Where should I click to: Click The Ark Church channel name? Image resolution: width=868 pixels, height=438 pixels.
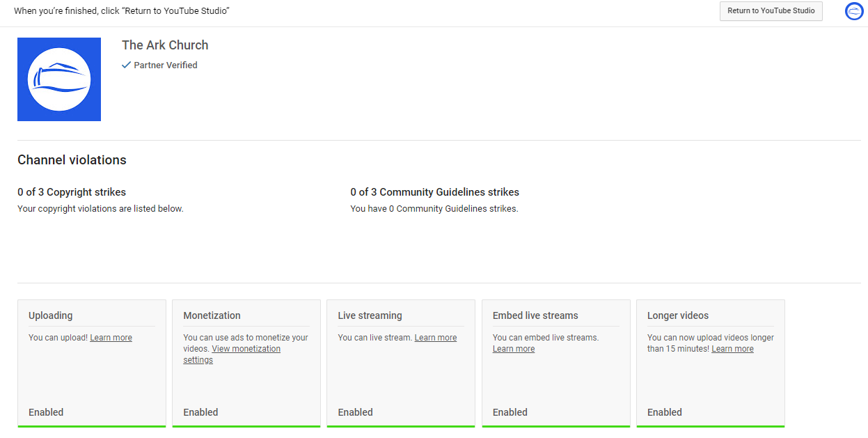pyautogui.click(x=165, y=45)
